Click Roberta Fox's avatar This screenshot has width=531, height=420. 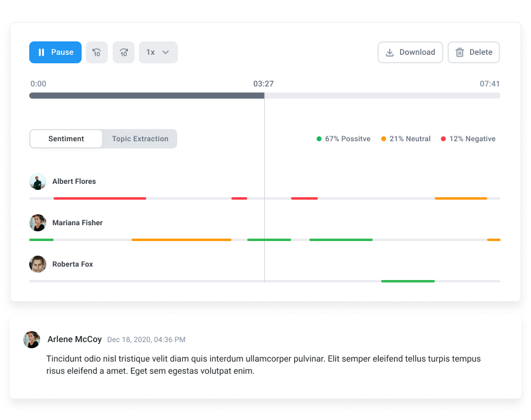tap(38, 264)
